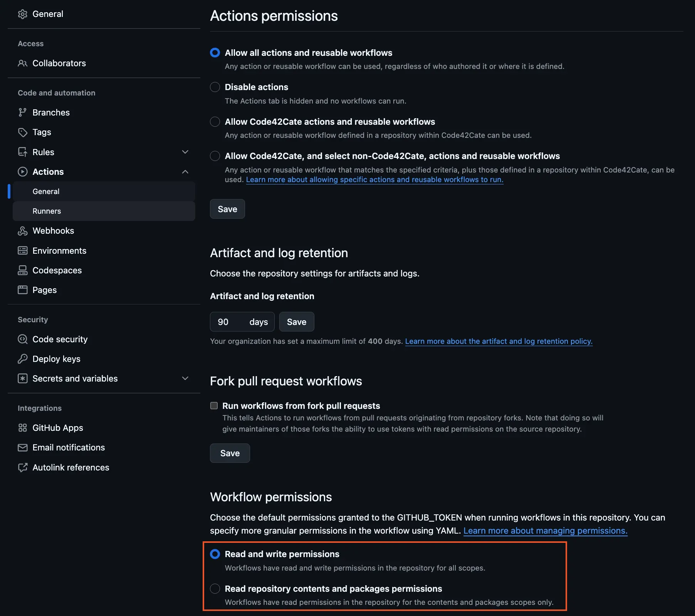Screen dimensions: 695x616
Task: Select Read repository contents and packages permissions
Action: tap(215, 588)
